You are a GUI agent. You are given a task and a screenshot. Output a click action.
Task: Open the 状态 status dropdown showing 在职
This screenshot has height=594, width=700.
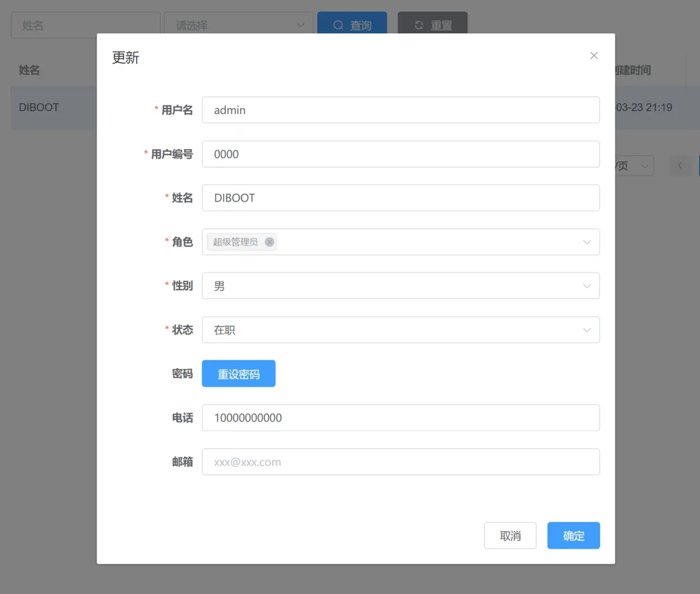pos(395,330)
